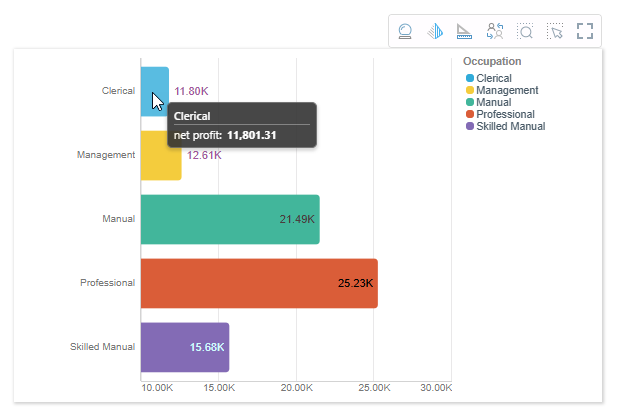The height and width of the screenshot is (418, 618).
Task: Click the striped triangle toolbar icon
Action: tap(435, 31)
